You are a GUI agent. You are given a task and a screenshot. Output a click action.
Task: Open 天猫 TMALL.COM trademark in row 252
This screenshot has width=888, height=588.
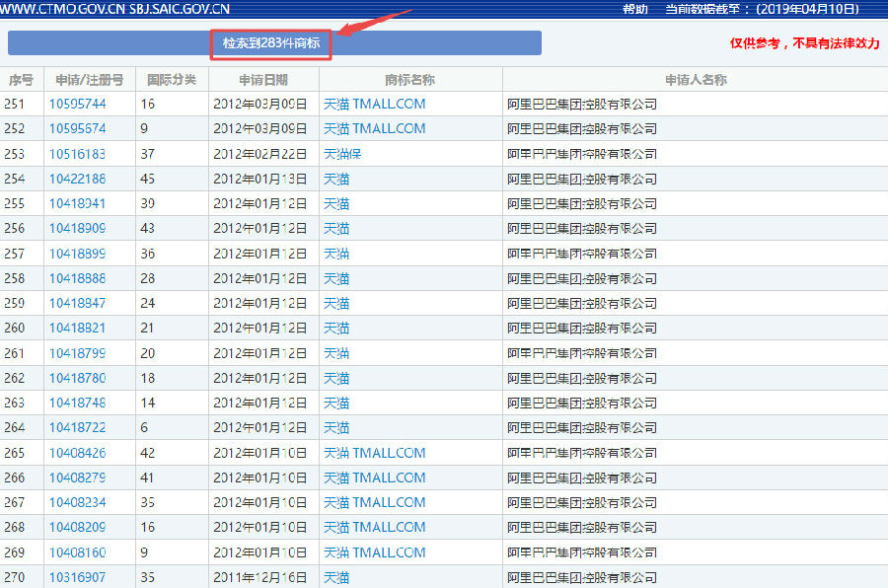point(374,129)
